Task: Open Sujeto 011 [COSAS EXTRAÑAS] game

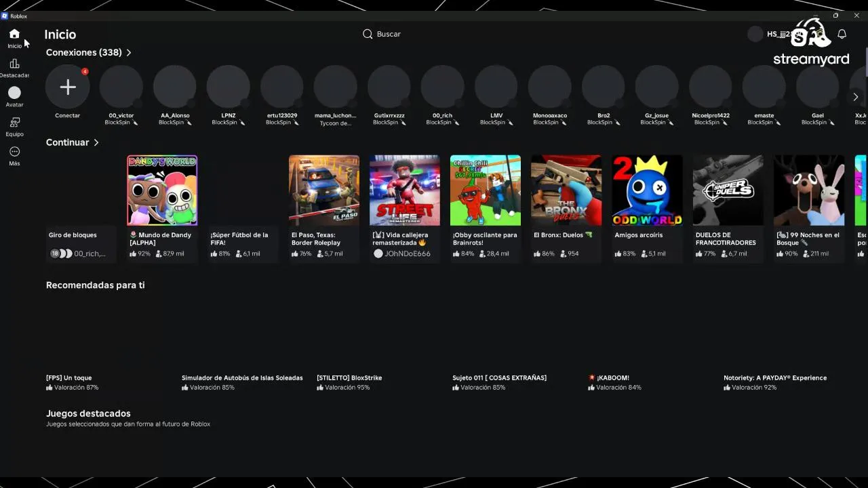Action: pos(500,378)
